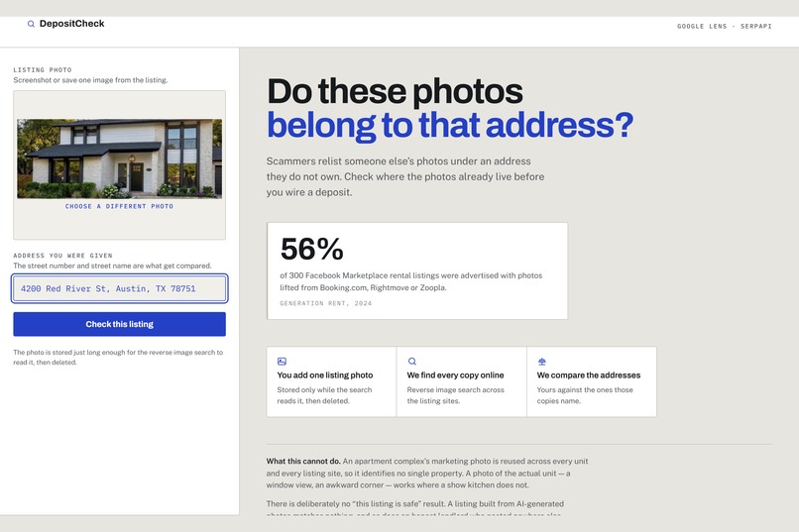Click 'You add one listing photo' heading

click(324, 375)
